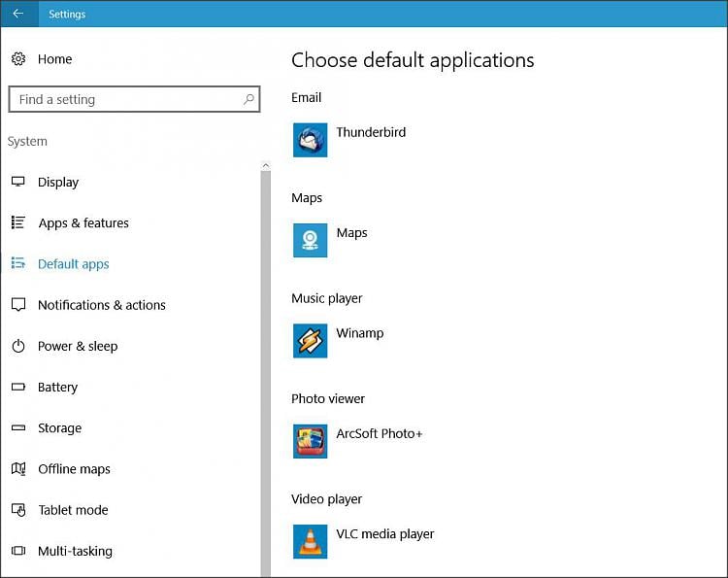Click the Maps app icon
Viewport: 728px width, 578px height.
point(310,240)
